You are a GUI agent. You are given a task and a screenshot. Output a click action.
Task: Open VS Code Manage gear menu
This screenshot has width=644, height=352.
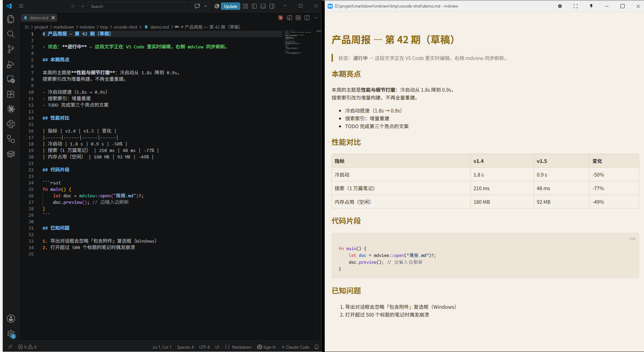[11, 334]
